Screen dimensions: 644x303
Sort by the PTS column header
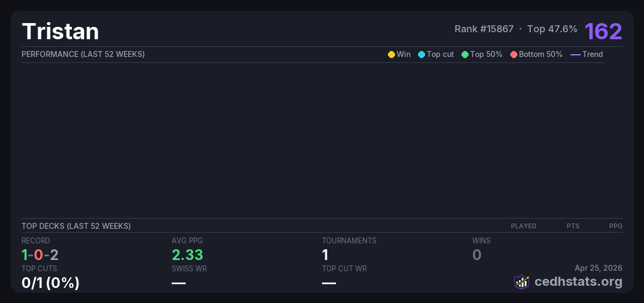tap(573, 226)
